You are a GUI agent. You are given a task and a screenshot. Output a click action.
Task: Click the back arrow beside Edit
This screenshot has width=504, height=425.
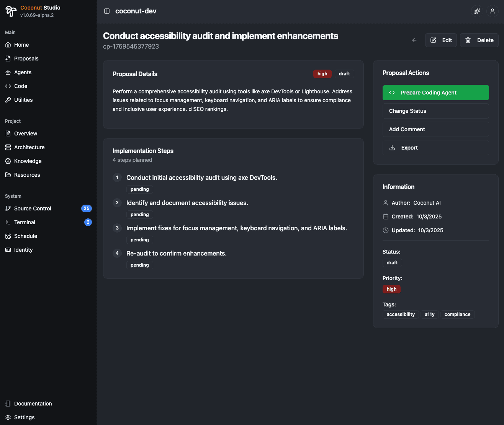414,40
